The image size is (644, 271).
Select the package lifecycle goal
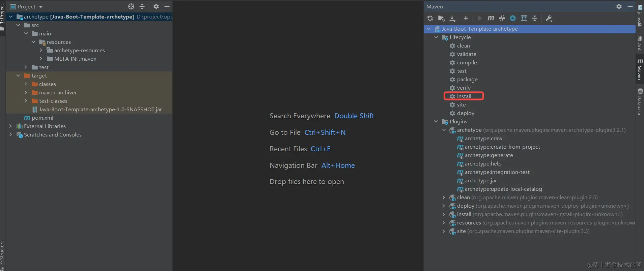(467, 79)
